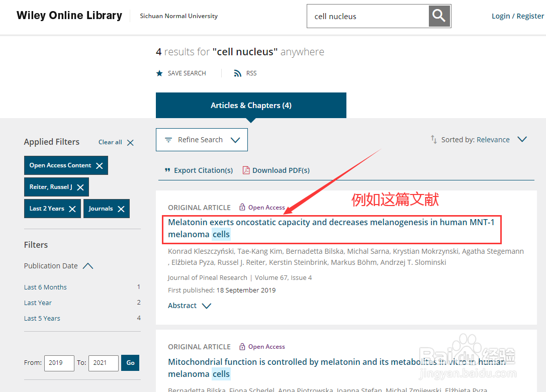Click author Markus Böhm
The height and width of the screenshot is (392, 546).
353,262
